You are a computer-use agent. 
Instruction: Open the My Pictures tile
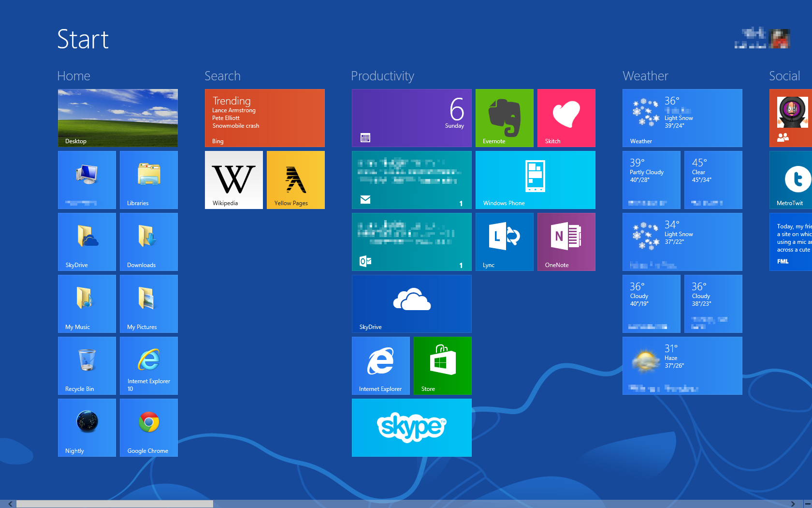click(x=149, y=304)
